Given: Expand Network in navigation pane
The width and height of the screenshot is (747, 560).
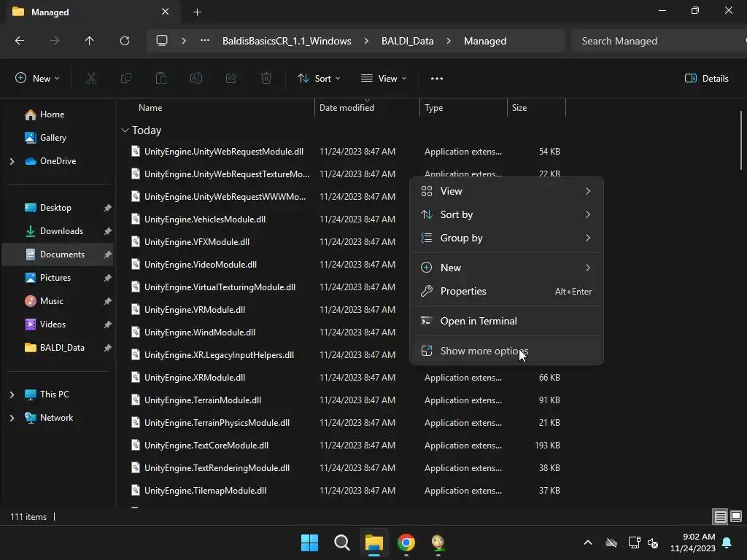Looking at the screenshot, I should (x=12, y=418).
